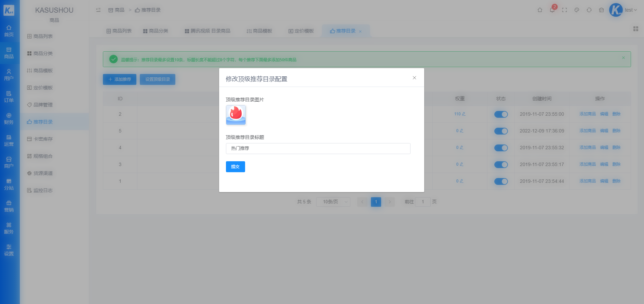The image size is (644, 304).
Task: Open 财务 section in left rail
Action: tap(9, 119)
